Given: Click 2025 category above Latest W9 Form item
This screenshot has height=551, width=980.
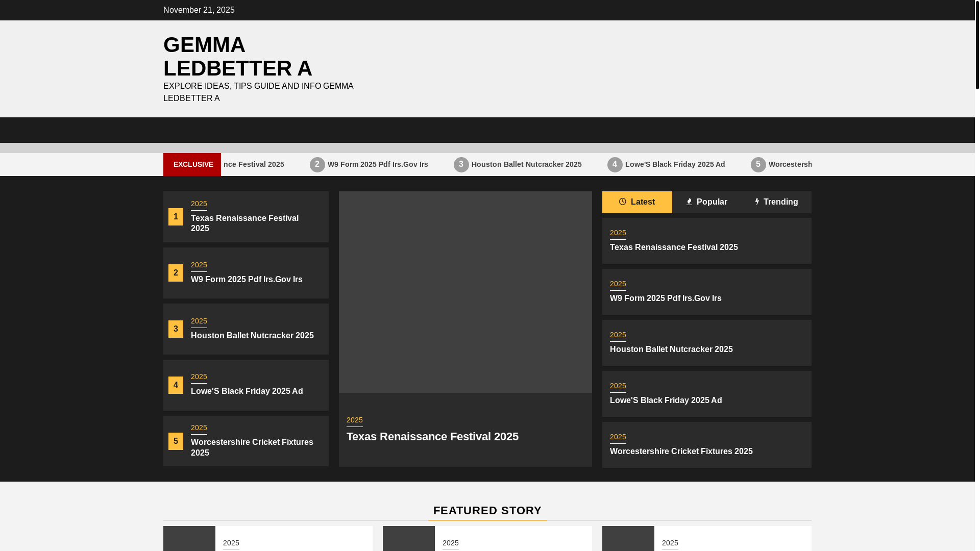Looking at the screenshot, I should (618, 284).
